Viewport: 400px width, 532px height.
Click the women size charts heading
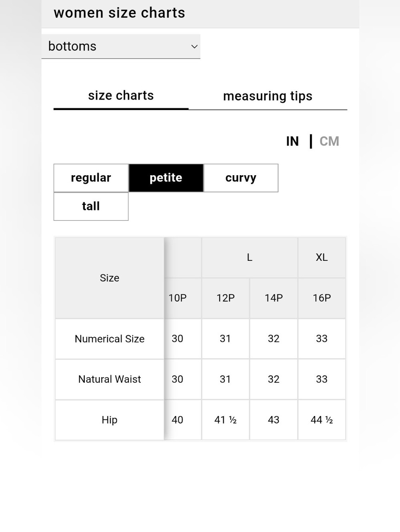[119, 13]
